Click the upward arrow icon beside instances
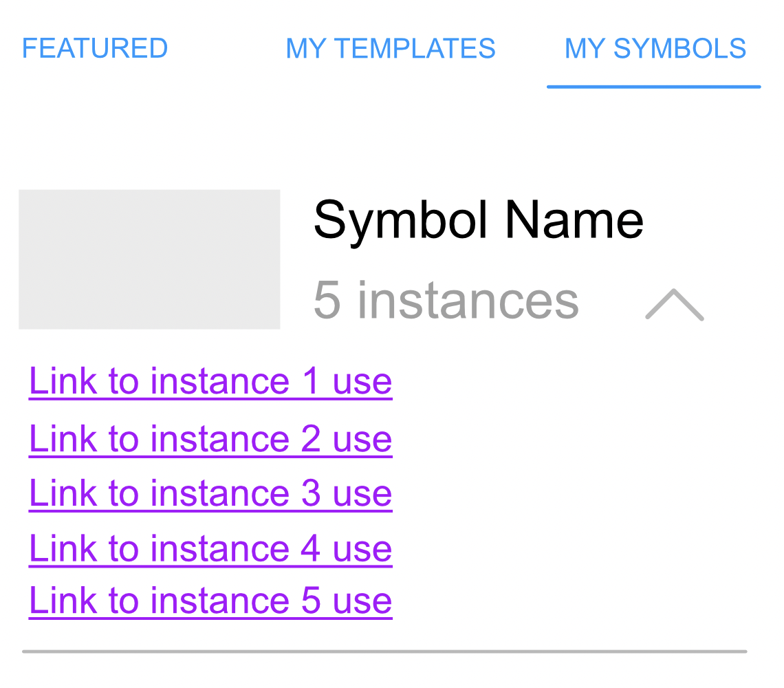The image size is (784, 688). [675, 304]
